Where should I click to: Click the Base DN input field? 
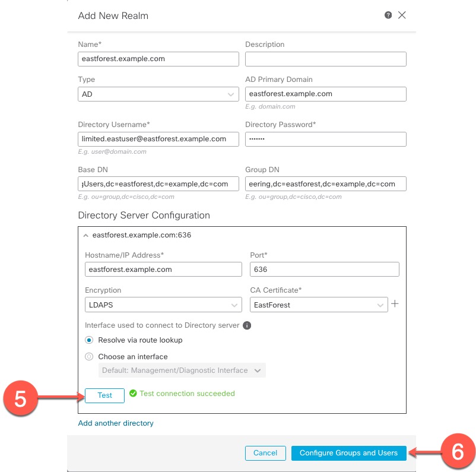pyautogui.click(x=158, y=183)
